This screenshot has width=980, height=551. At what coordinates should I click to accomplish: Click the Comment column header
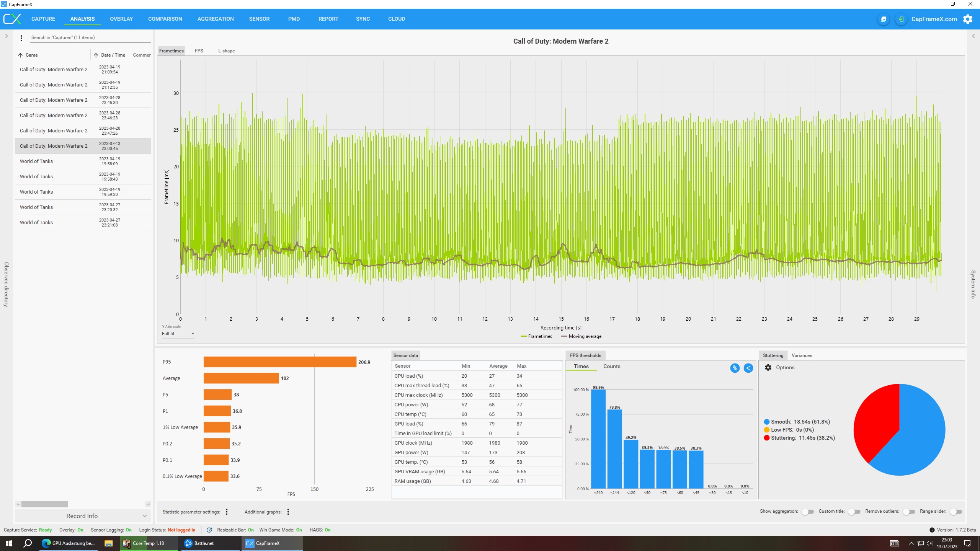click(142, 55)
